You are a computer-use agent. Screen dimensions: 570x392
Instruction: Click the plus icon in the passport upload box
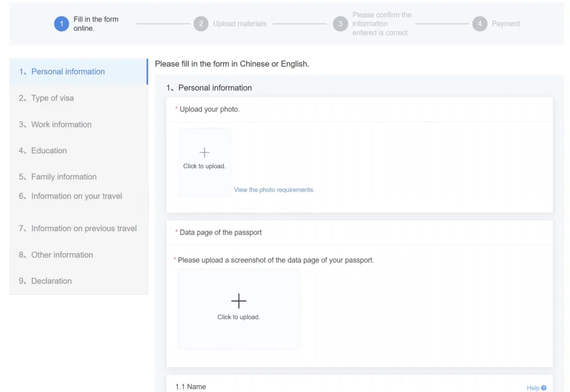tap(239, 301)
